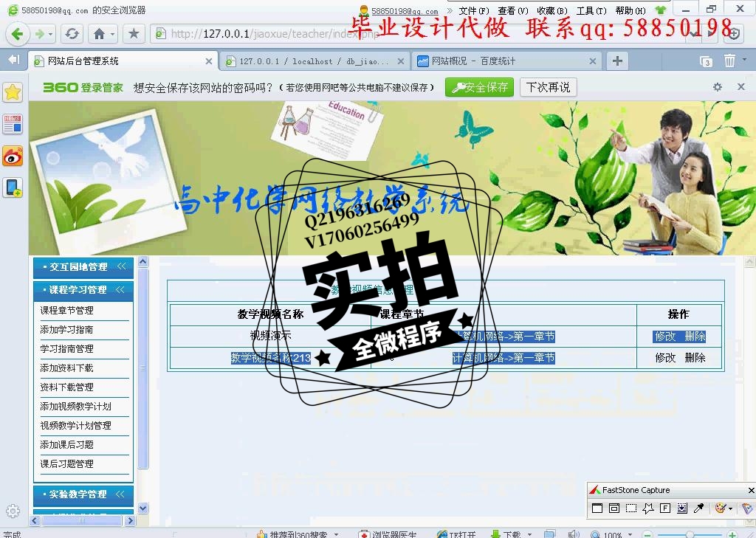
Task: Reload the page with refresh icon
Action: coord(72,34)
